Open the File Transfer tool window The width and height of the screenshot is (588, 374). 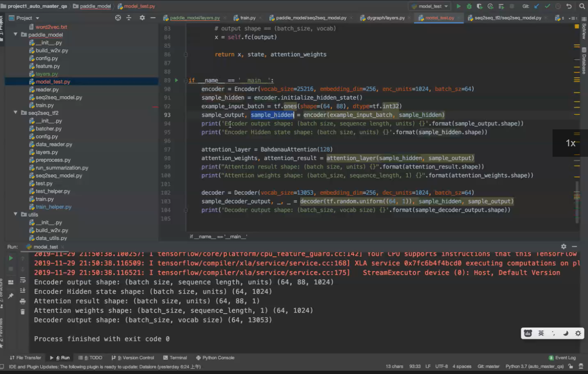(25, 357)
